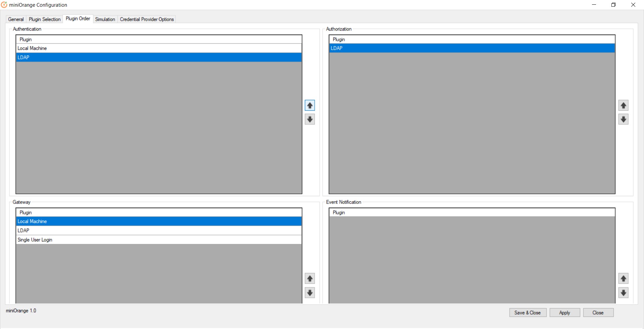644x329 pixels.
Task: Move Event Notification plugin down with arrow
Action: [x=623, y=293]
